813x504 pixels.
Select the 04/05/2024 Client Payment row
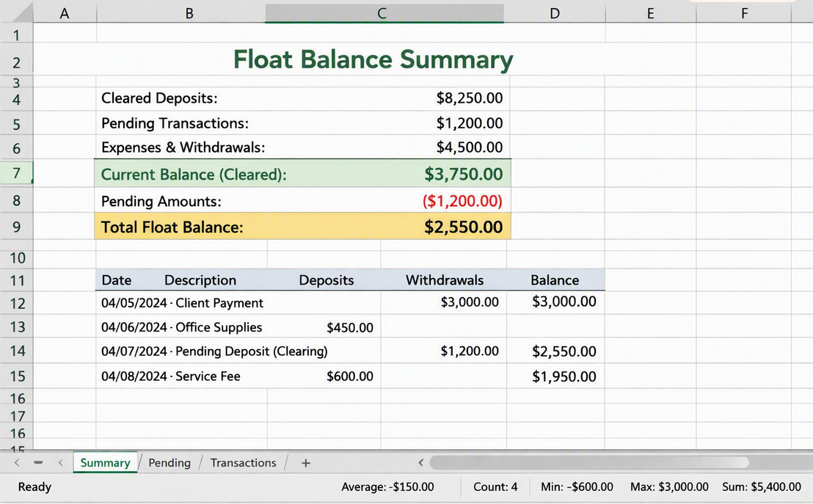tap(350, 303)
